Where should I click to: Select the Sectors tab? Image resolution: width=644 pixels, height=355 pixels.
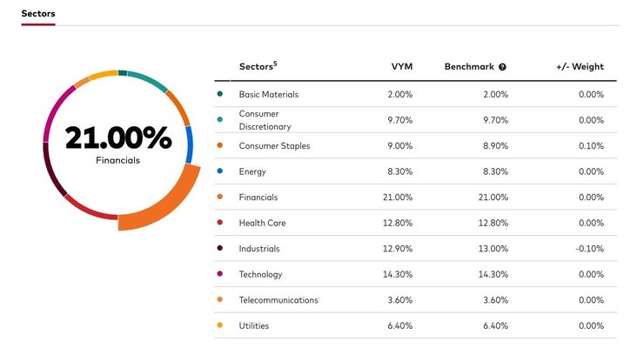click(x=38, y=13)
